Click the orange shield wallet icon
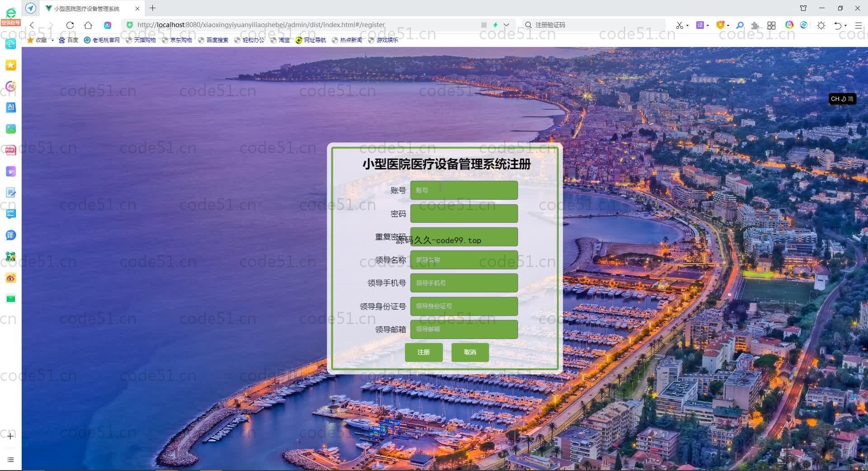The width and height of the screenshot is (868, 471). click(x=720, y=25)
